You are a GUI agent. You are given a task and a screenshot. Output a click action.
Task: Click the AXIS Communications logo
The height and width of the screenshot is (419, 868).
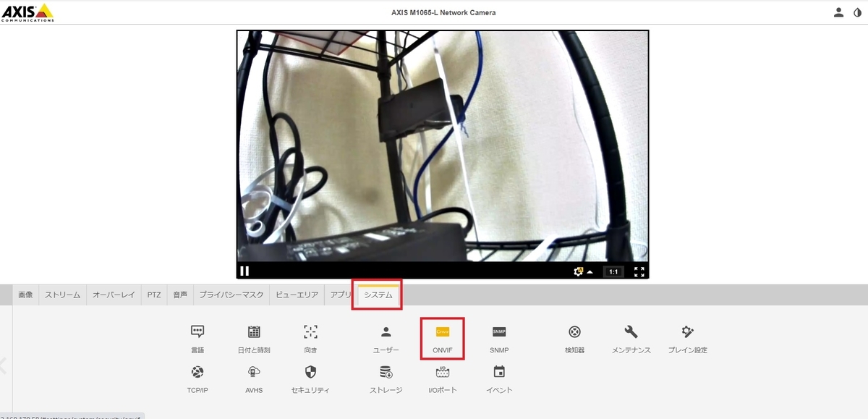point(27,12)
